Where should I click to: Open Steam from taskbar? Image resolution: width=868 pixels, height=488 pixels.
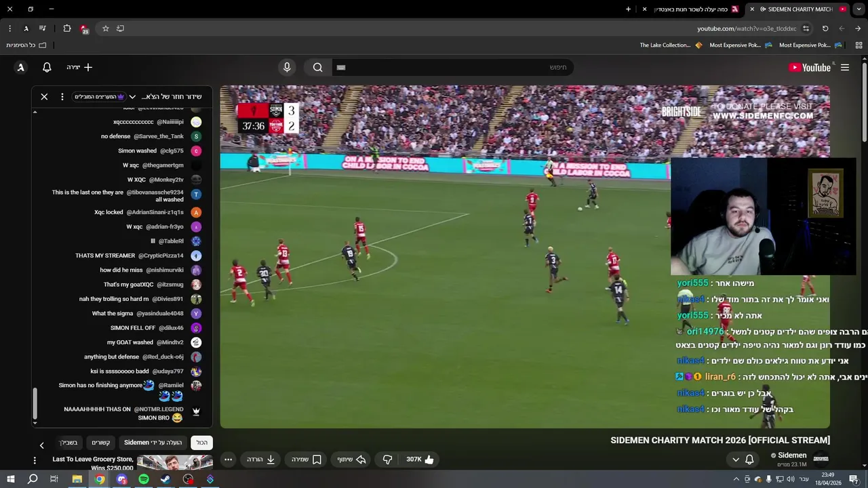click(165, 479)
